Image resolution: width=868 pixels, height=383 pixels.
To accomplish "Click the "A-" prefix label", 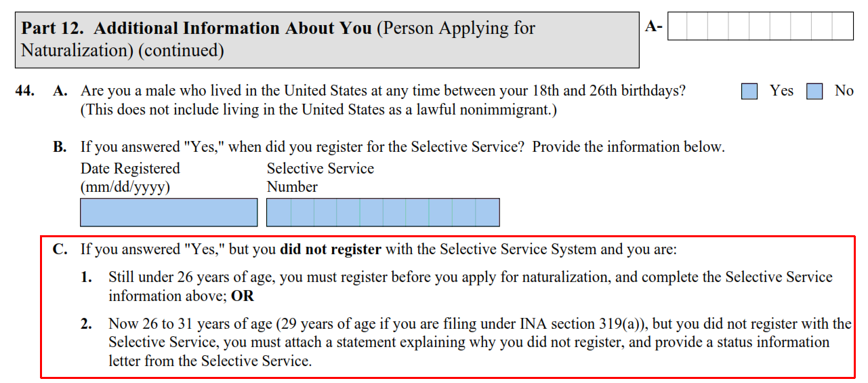I will (x=654, y=26).
